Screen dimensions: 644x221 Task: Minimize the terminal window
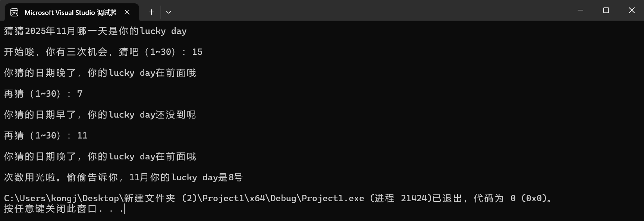[x=580, y=10]
